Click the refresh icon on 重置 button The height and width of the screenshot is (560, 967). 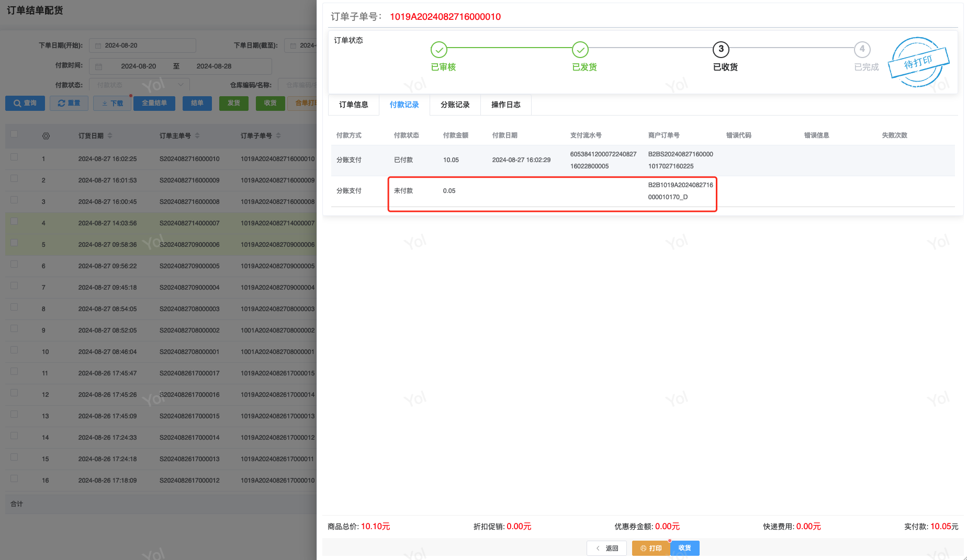61,103
